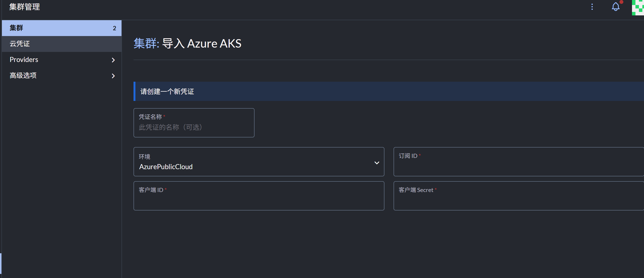Viewport: 644px width, 278px height.
Task: Open 云凭证 in the sidebar
Action: (20, 44)
